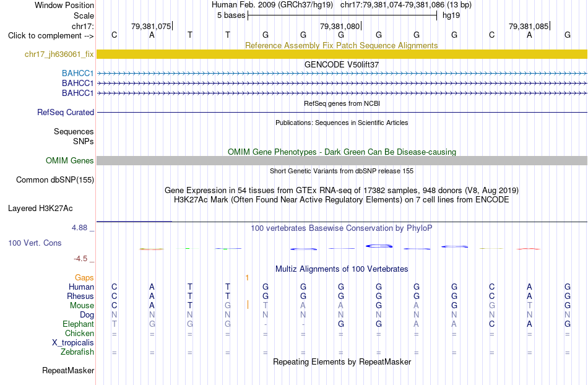The height and width of the screenshot is (385, 588).
Task: Open the OMIM Genes track label
Action: click(69, 160)
